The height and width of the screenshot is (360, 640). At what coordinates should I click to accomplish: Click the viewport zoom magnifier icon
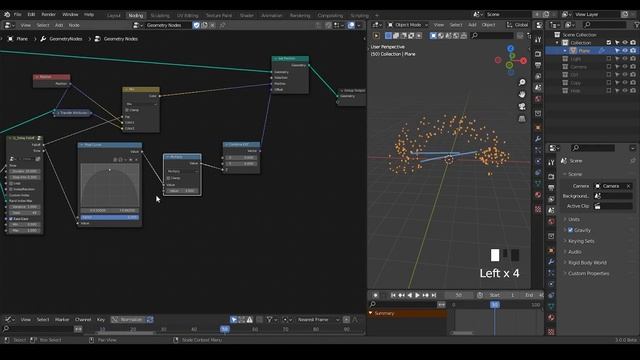[522, 83]
